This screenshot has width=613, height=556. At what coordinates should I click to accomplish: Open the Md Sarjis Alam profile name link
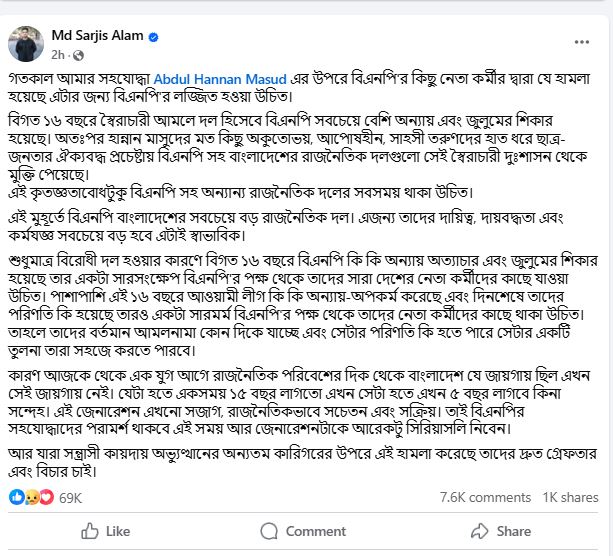pyautogui.click(x=97, y=36)
